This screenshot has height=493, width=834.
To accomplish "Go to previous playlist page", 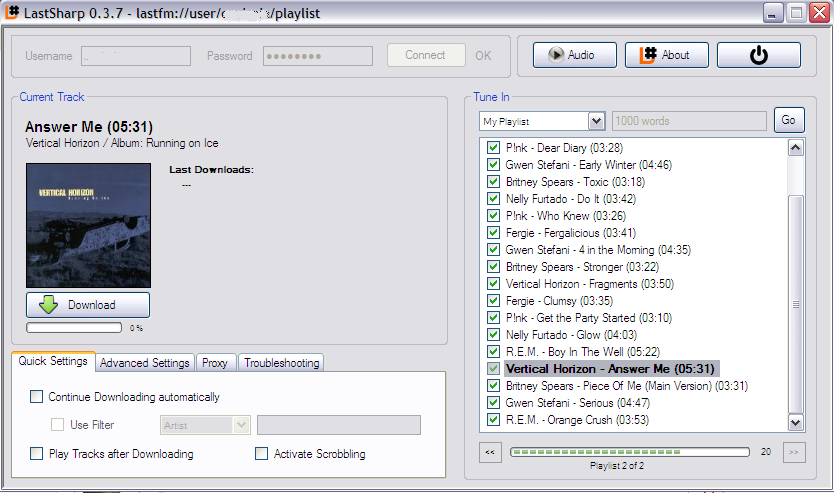I will click(x=490, y=453).
